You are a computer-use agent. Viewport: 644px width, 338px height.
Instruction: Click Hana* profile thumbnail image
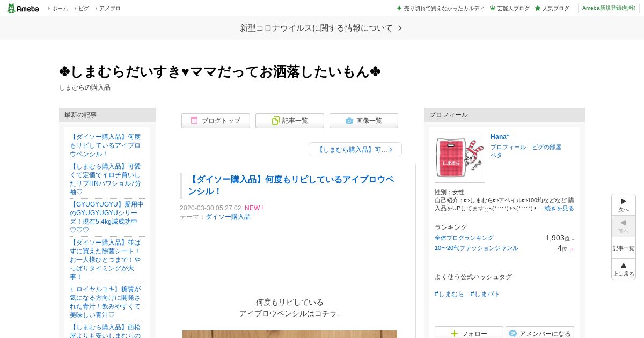point(460,158)
